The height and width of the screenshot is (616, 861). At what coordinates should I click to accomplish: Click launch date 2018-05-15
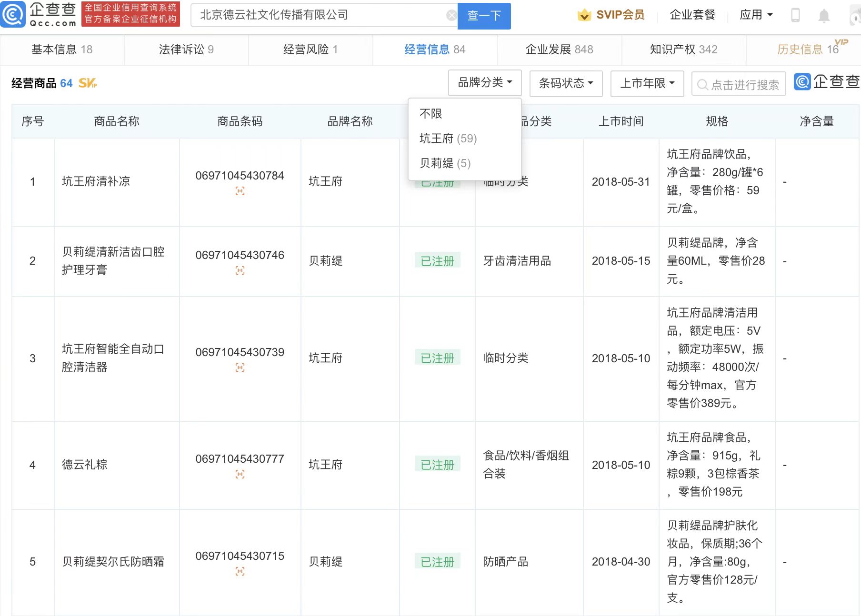click(x=621, y=261)
